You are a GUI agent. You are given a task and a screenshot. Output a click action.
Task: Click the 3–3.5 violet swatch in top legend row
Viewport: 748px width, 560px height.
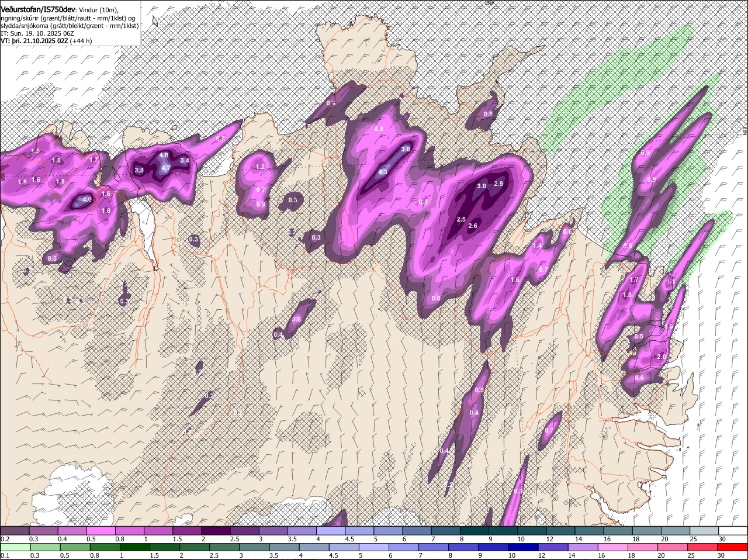point(273,531)
